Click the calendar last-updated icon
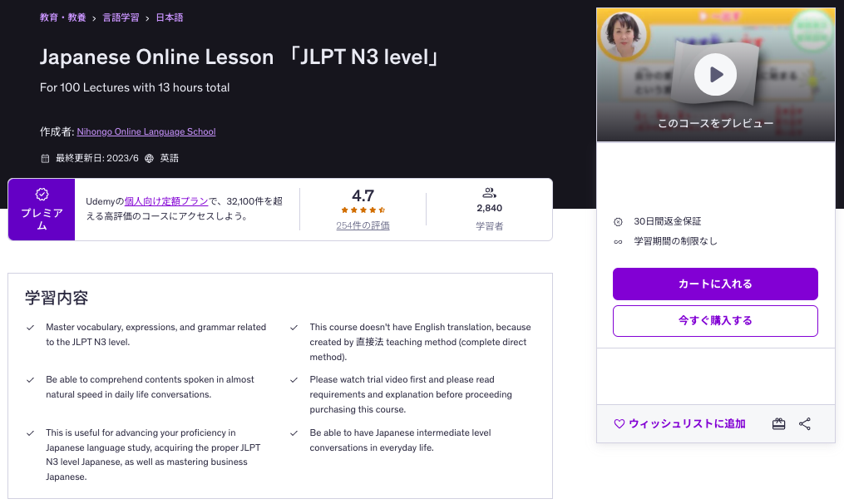Screen dimensions: 844x504 tap(45, 158)
